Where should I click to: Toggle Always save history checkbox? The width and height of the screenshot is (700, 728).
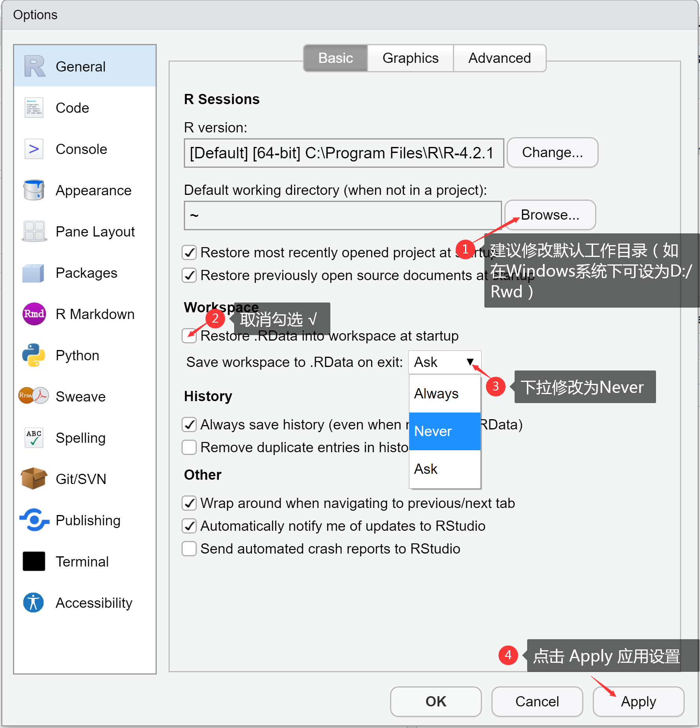click(189, 424)
